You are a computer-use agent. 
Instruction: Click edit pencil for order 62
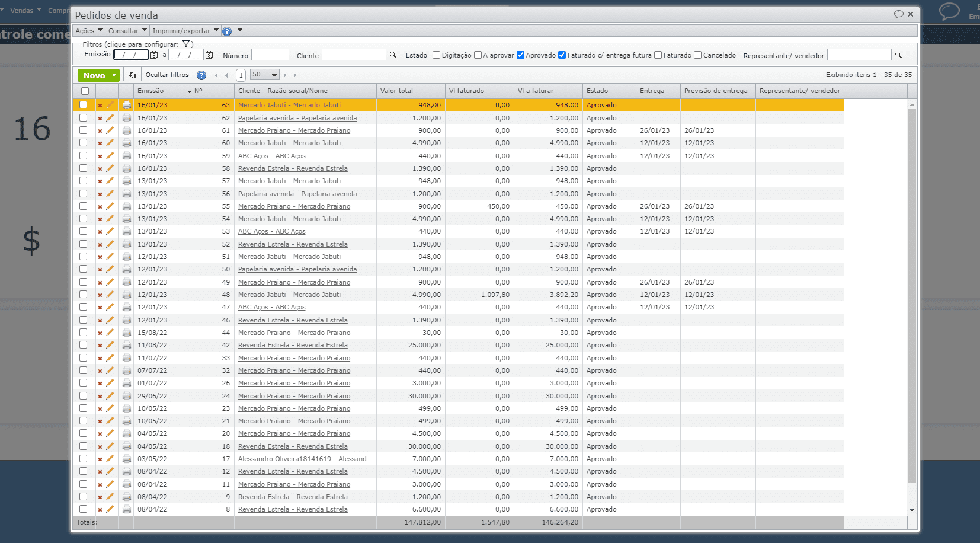110,118
